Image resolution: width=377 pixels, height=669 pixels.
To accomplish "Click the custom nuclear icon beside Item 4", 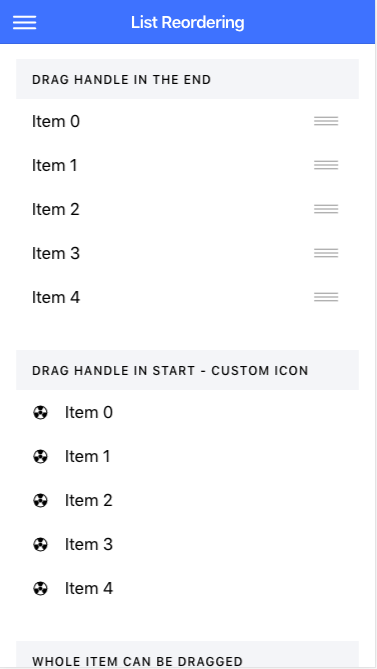I will pos(40,588).
